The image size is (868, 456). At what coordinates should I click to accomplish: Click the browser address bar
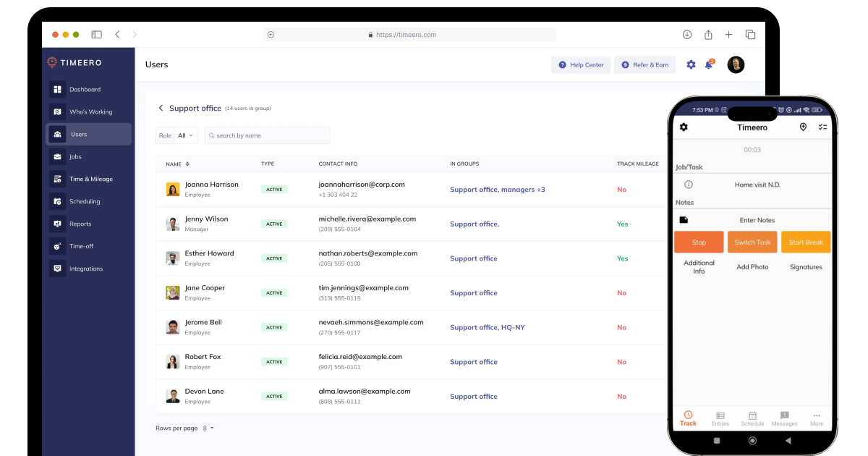409,34
